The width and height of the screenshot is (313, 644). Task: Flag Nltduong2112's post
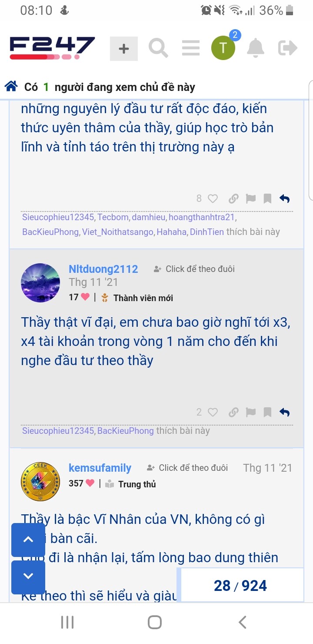click(x=251, y=412)
